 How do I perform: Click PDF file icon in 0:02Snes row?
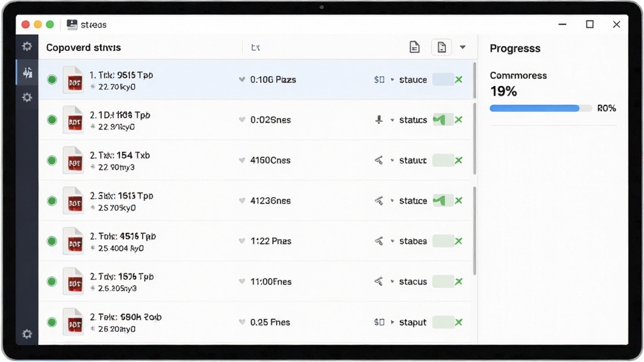[x=74, y=120]
